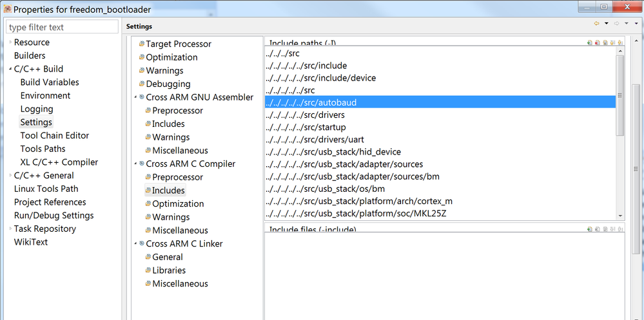The height and width of the screenshot is (320, 644).
Task: Open XL C/C++ Compiler page
Action: click(x=59, y=162)
